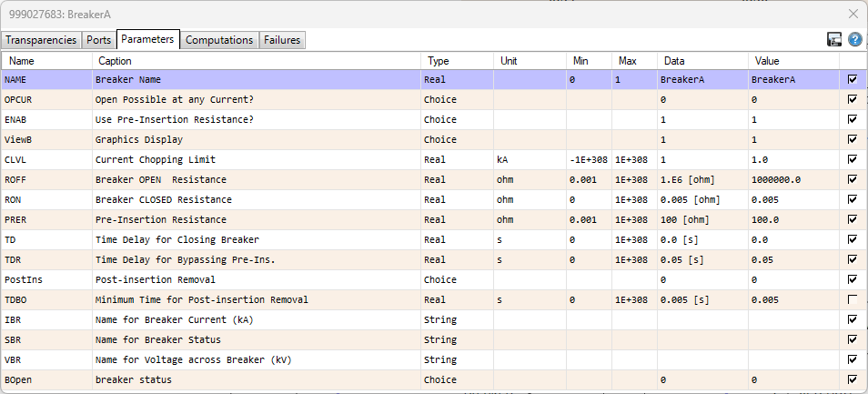The image size is (868, 394).
Task: Toggle the ROFF row checkbox
Action: point(853,179)
